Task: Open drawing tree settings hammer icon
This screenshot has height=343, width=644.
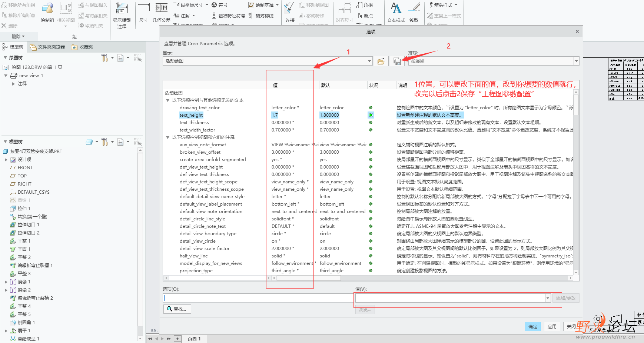Action: point(105,58)
